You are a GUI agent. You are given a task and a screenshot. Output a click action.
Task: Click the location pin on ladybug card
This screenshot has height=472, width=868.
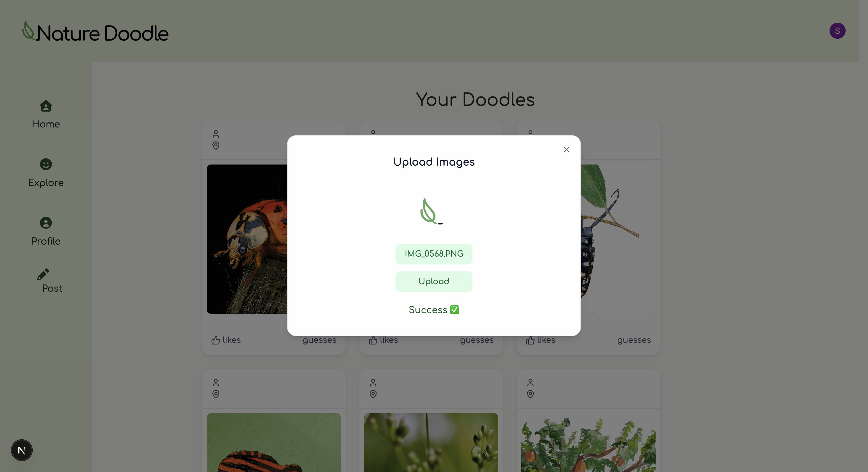216,146
